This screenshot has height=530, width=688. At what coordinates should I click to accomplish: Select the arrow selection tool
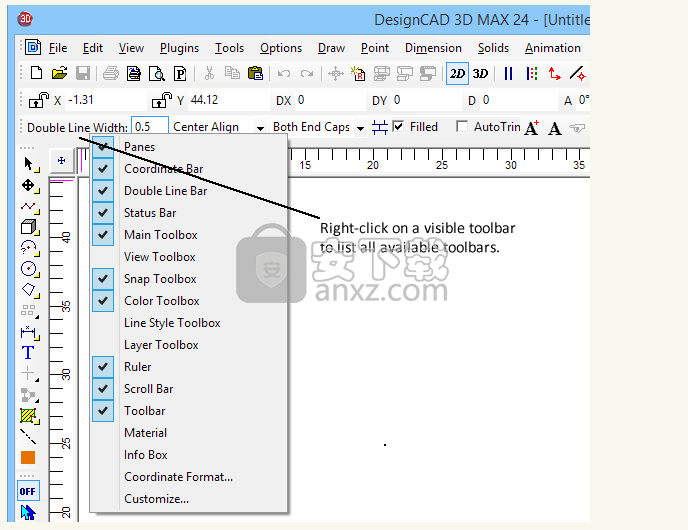(28, 163)
